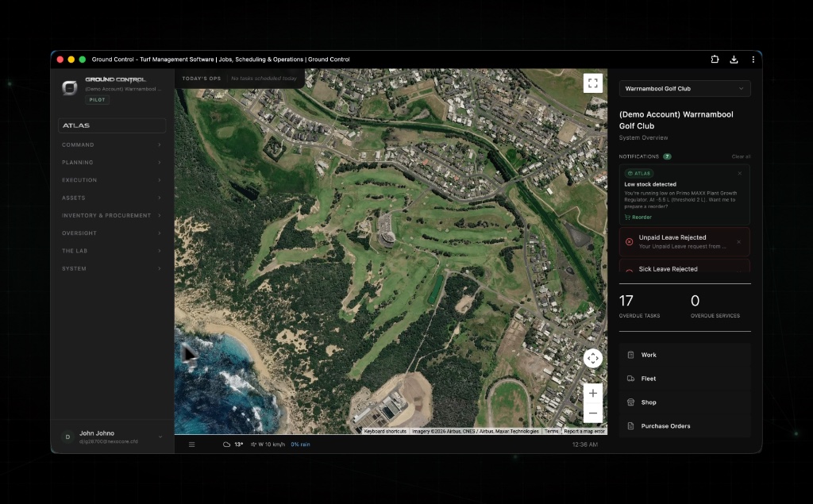This screenshot has width=813, height=504.
Task: Open the three-dot browser menu
Action: pyautogui.click(x=753, y=60)
